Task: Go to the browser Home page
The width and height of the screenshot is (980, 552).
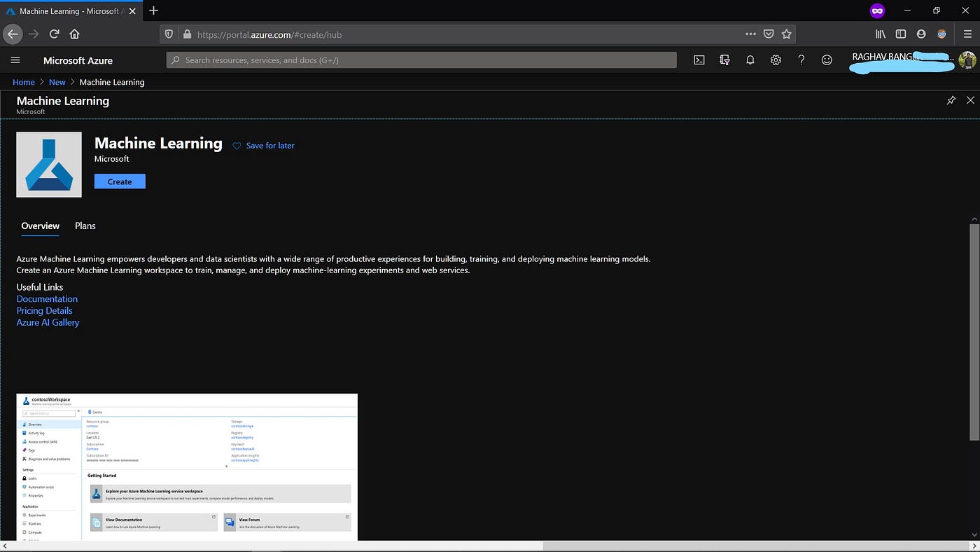Action: tap(74, 34)
